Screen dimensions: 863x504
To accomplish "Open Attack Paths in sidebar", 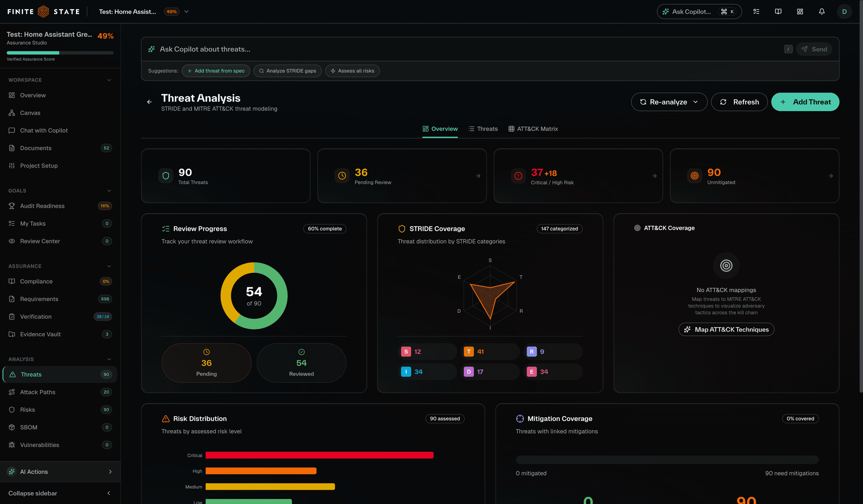I will [38, 392].
